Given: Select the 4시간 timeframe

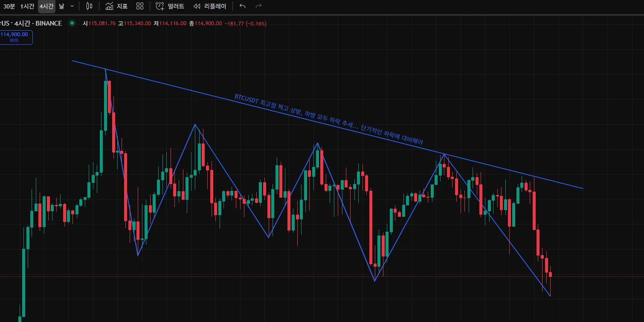Looking at the screenshot, I should click(x=46, y=6).
